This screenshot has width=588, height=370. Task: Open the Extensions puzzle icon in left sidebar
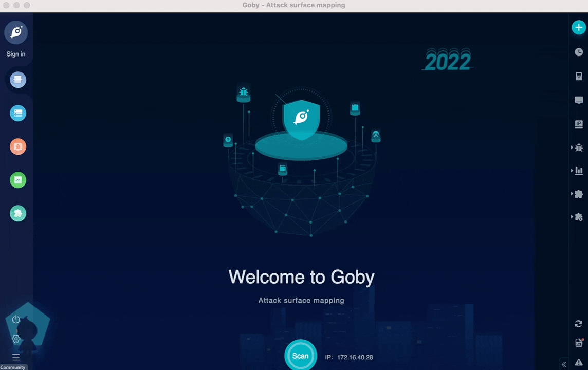[x=18, y=213]
